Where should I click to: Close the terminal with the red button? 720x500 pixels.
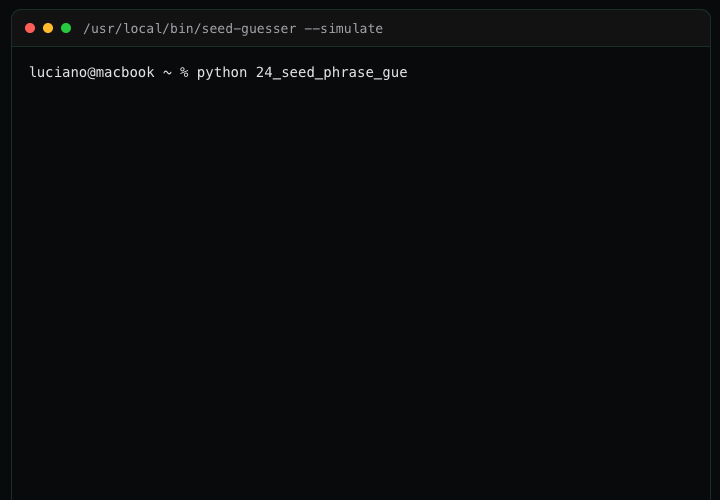pyautogui.click(x=30, y=28)
